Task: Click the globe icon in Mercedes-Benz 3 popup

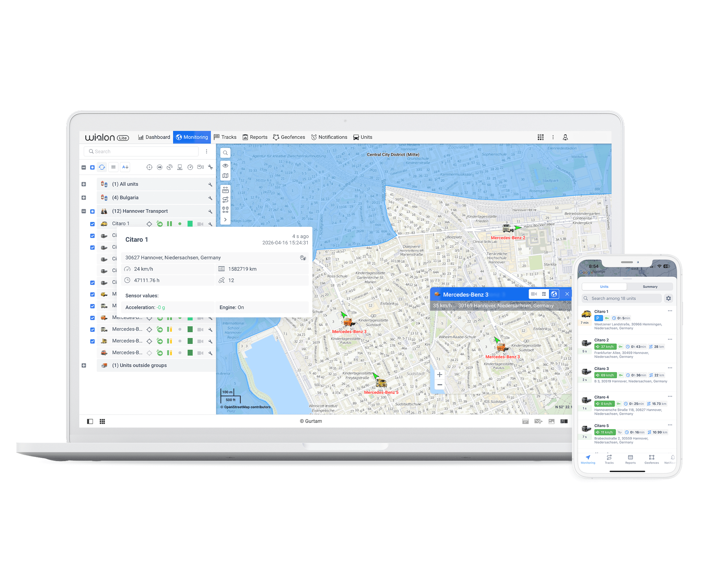Action: [x=554, y=294]
